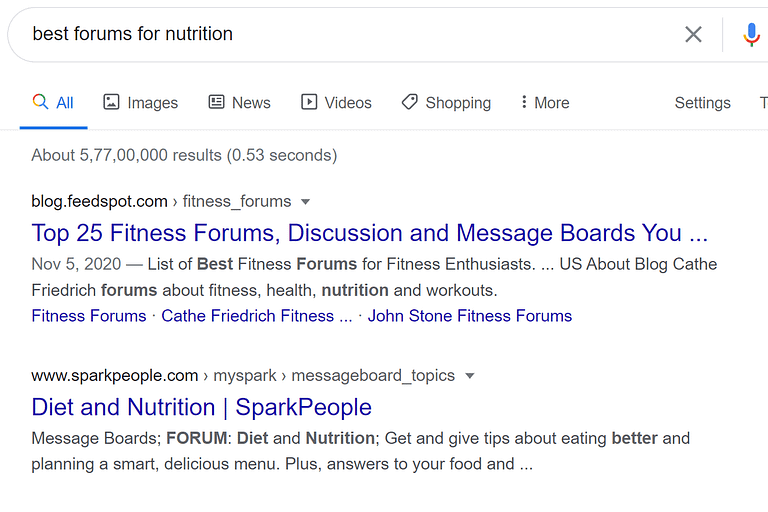Open Diet and Nutrition | SparkPeople result
The image size is (768, 512).
point(202,407)
